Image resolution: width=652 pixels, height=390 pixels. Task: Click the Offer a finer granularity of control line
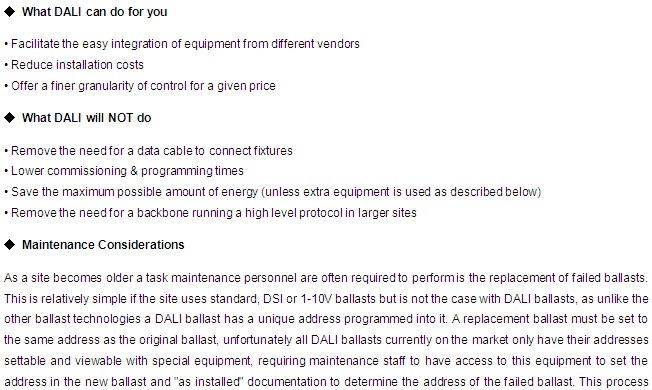tap(140, 86)
